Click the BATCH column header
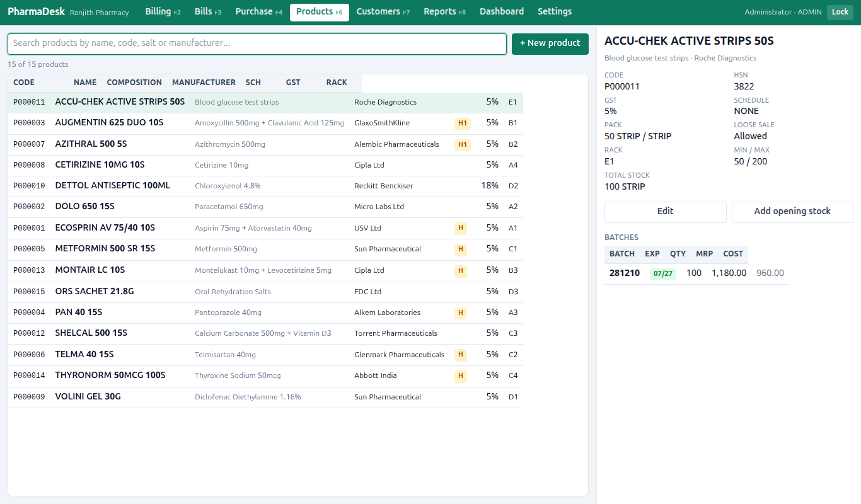Viewport: 861px width, 504px height. (x=622, y=254)
